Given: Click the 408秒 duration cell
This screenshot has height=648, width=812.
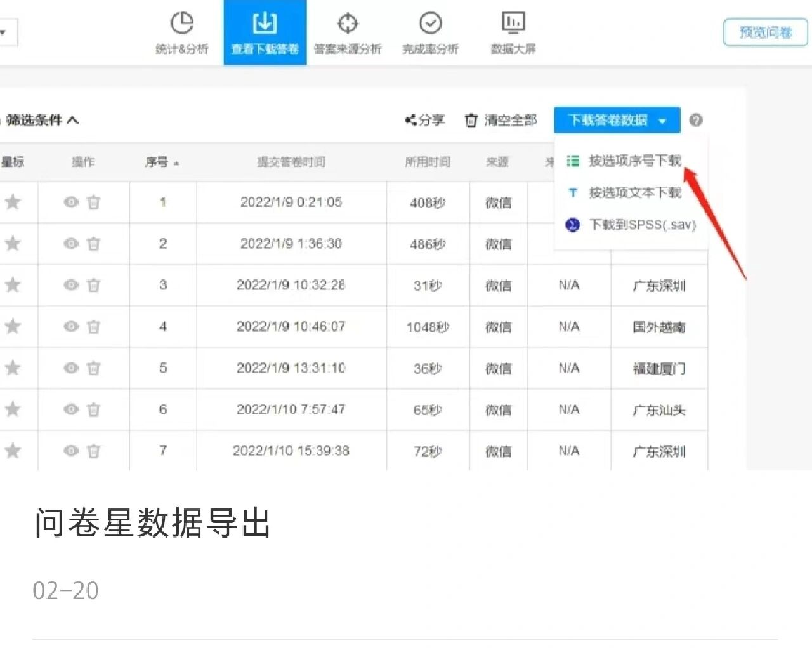Looking at the screenshot, I should point(428,202).
